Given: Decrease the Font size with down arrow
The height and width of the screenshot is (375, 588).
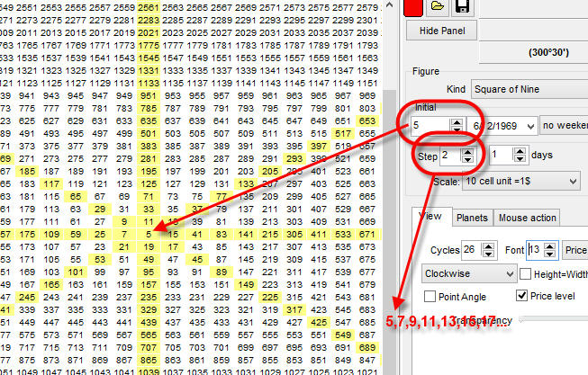Looking at the screenshot, I should [550, 254].
